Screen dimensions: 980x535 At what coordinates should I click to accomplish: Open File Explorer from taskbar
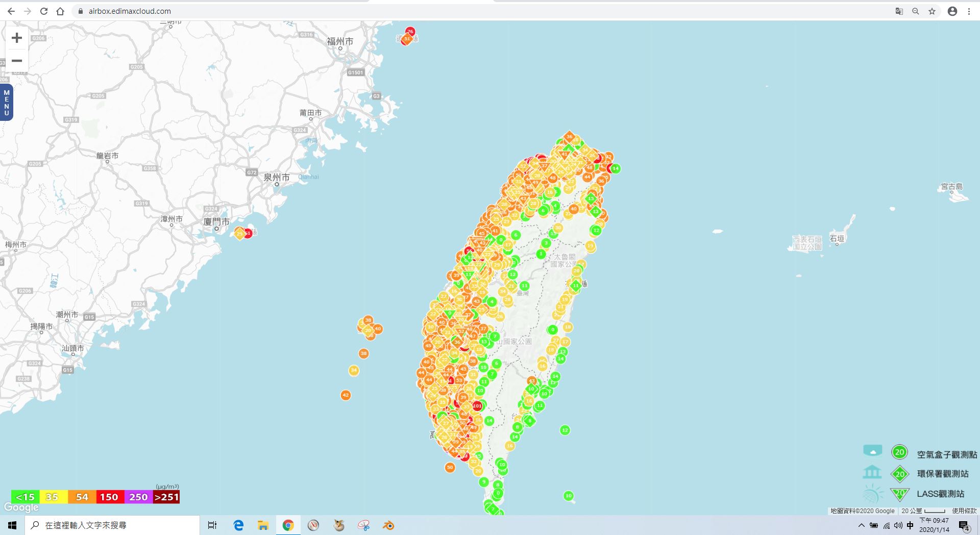pyautogui.click(x=263, y=525)
